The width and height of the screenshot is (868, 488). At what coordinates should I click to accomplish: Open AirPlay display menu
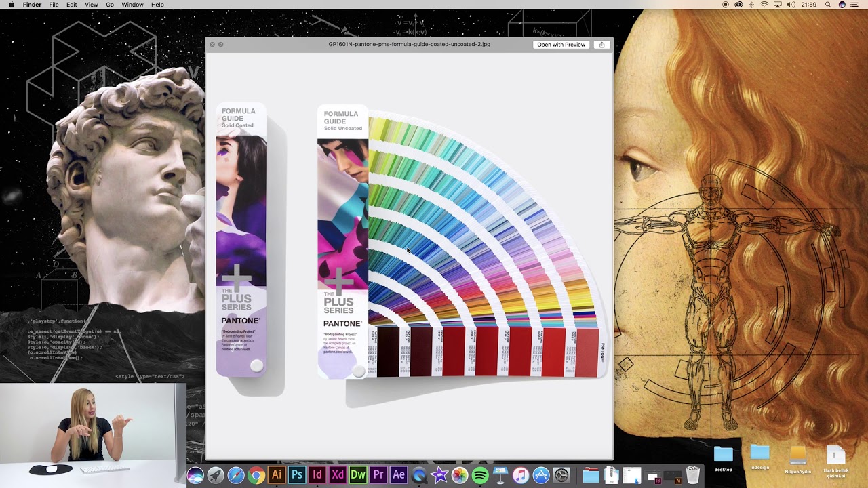[778, 5]
